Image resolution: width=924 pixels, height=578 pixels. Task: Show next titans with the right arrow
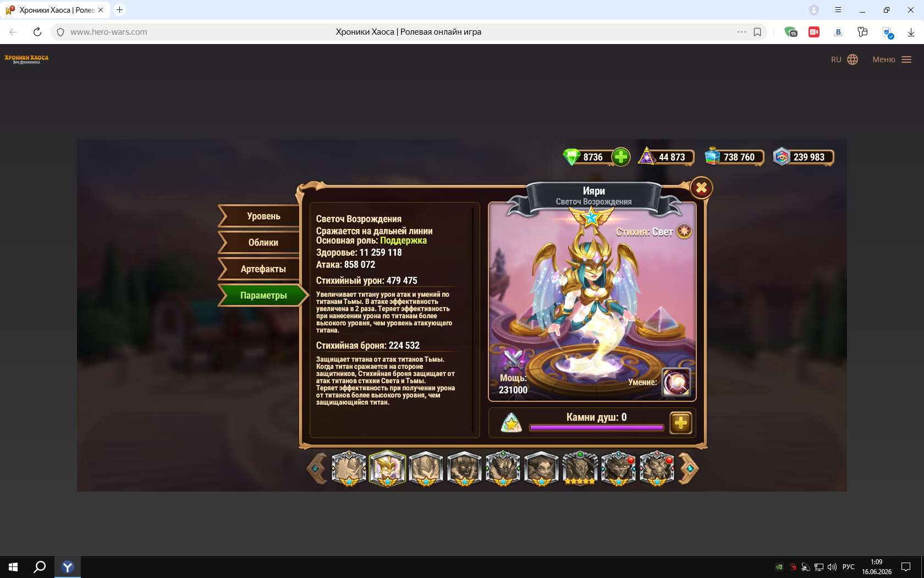(689, 468)
